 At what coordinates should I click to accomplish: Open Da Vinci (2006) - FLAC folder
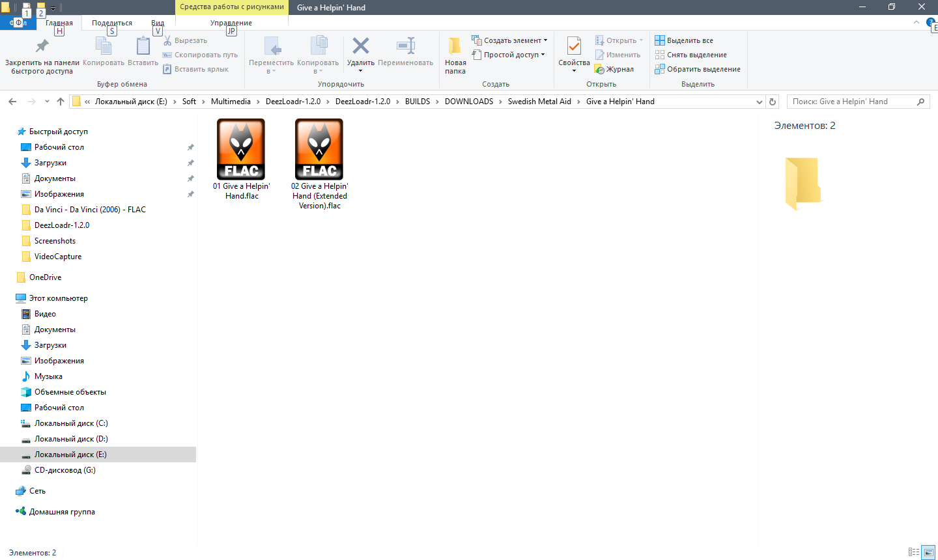click(90, 210)
